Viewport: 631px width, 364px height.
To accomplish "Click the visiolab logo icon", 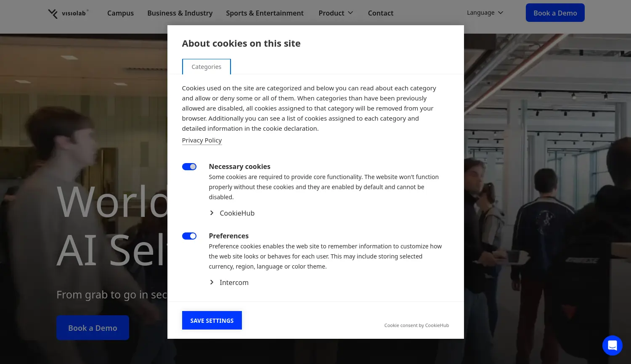I will pyautogui.click(x=53, y=13).
